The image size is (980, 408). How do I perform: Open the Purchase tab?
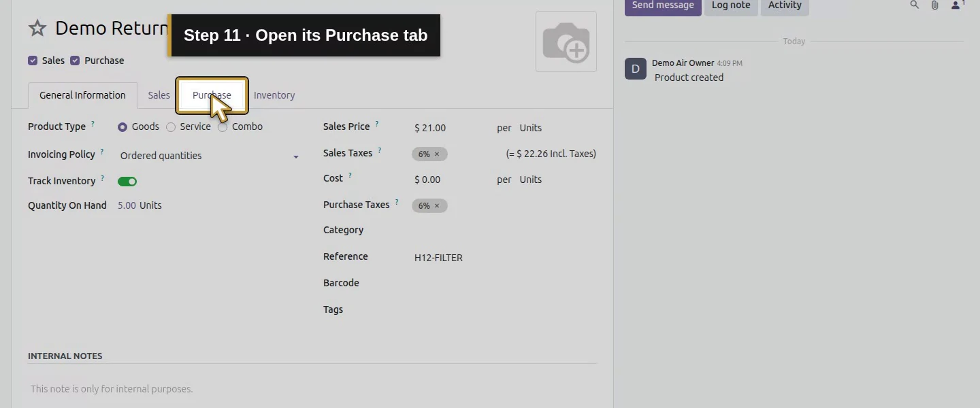tap(212, 95)
